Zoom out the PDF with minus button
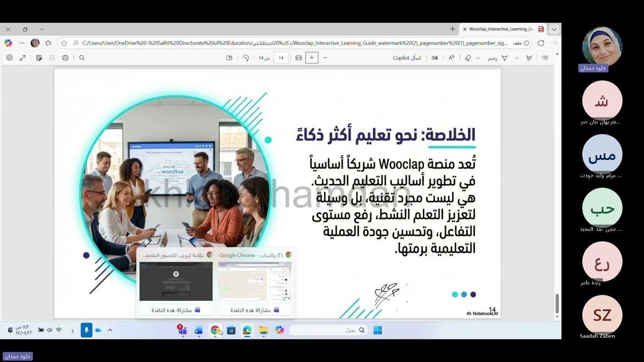This screenshot has height=362, width=644. coord(325,58)
